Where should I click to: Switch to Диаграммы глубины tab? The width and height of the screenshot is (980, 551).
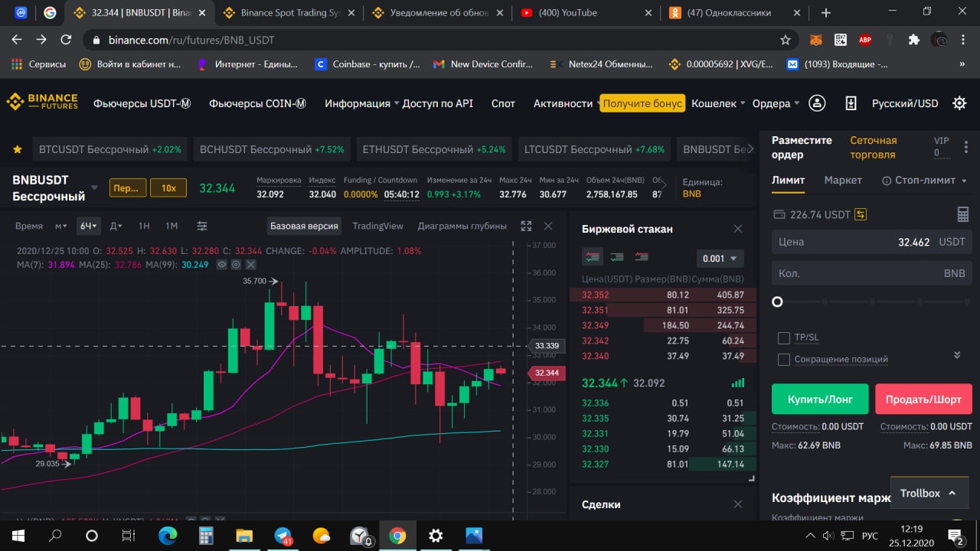[x=462, y=226]
